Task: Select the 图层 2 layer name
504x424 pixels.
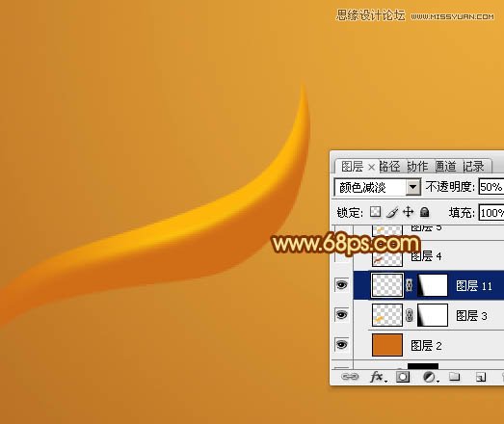Action: (426, 346)
